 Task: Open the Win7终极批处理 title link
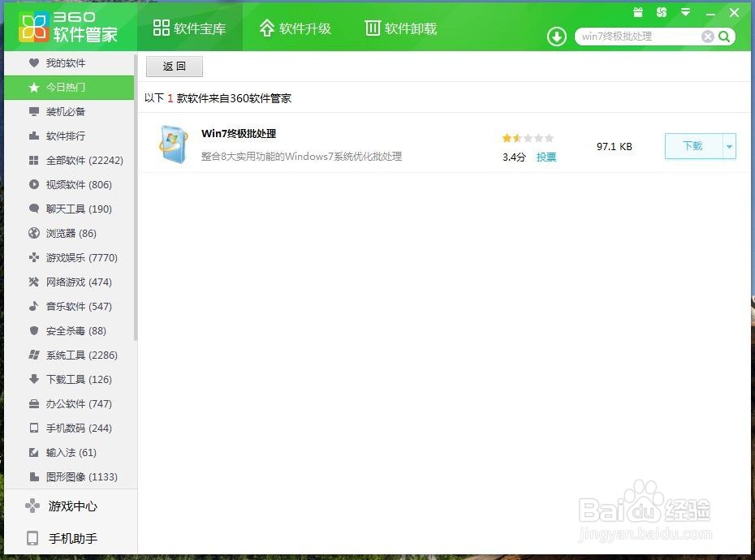(x=239, y=133)
